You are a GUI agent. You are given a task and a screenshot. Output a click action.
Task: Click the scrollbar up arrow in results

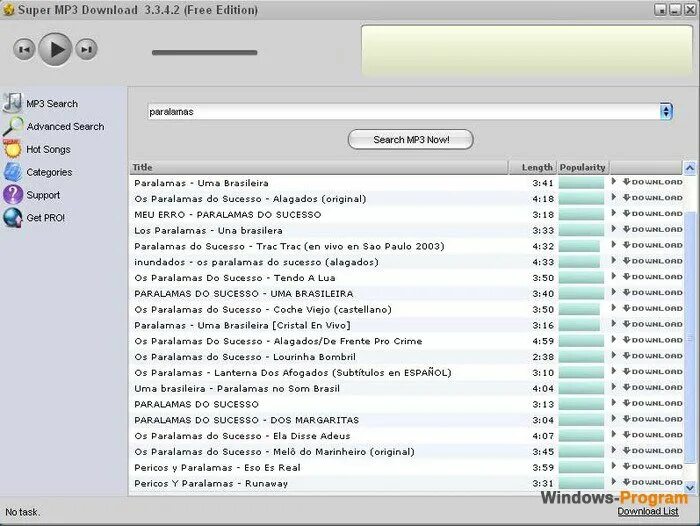[x=689, y=168]
